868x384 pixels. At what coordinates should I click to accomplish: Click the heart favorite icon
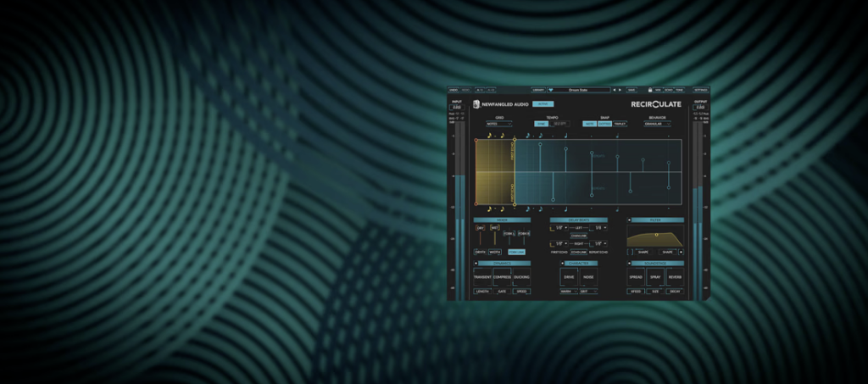coord(551,90)
